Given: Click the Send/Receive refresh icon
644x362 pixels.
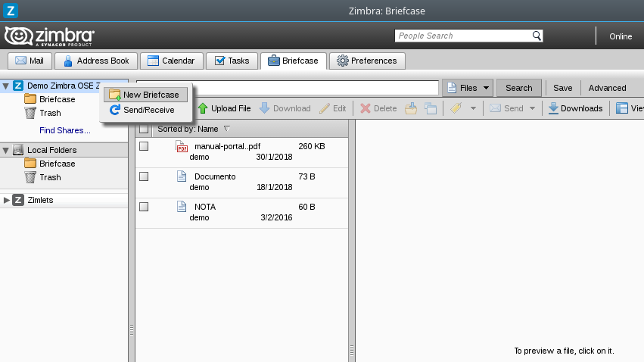Looking at the screenshot, I should [114, 110].
